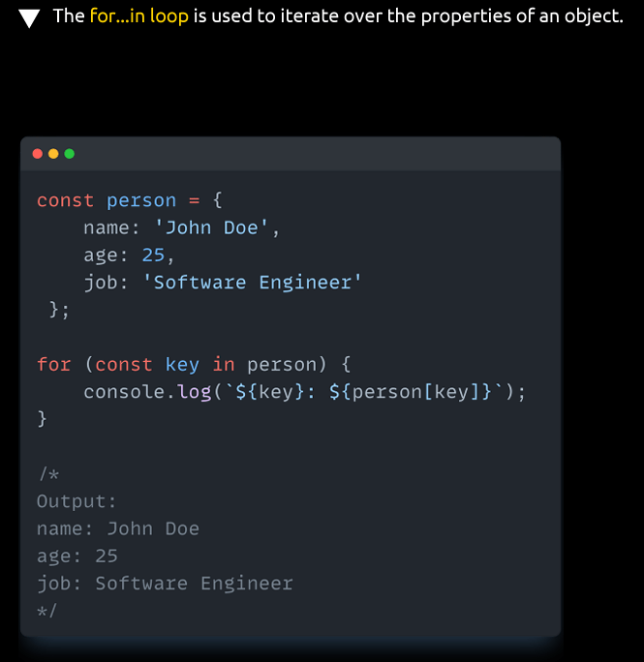Click the yellow "for...in loop" text

click(x=132, y=16)
